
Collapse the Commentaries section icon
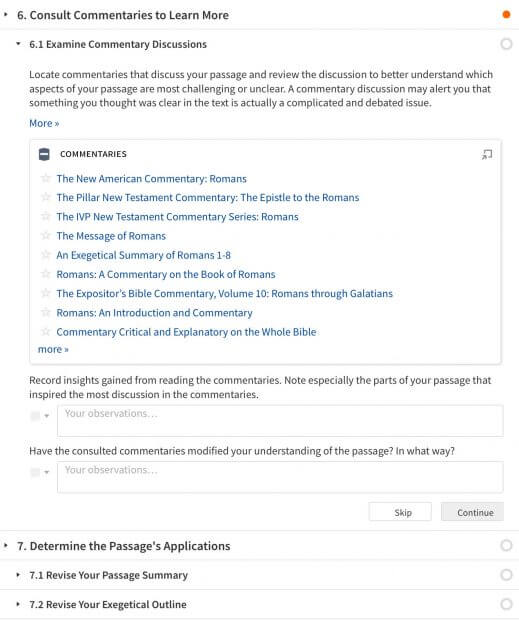coord(44,154)
